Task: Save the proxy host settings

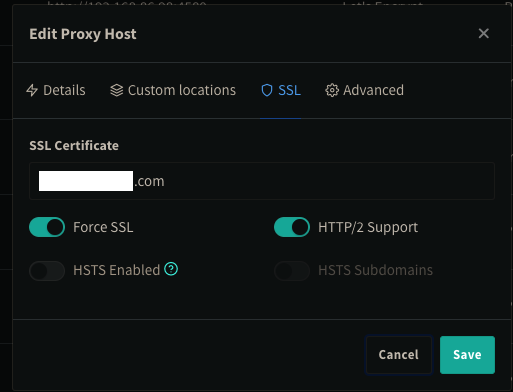Action: (x=467, y=355)
